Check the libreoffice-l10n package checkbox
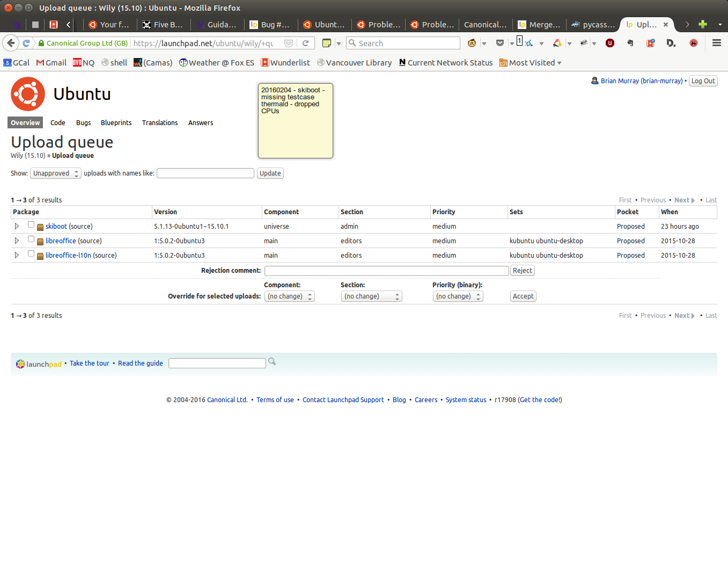This screenshot has width=728, height=567. point(31,254)
